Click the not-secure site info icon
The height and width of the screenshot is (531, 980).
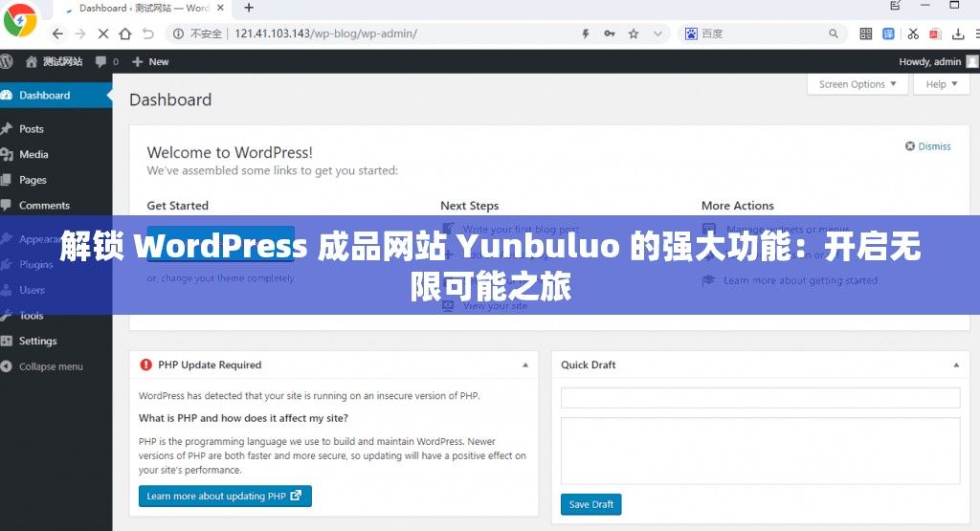click(178, 33)
